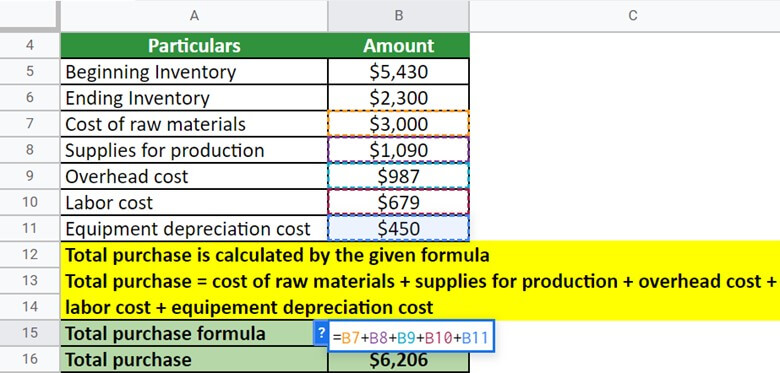Select row 12 header
Viewport: 780px width, 373px height.
pyautogui.click(x=30, y=255)
